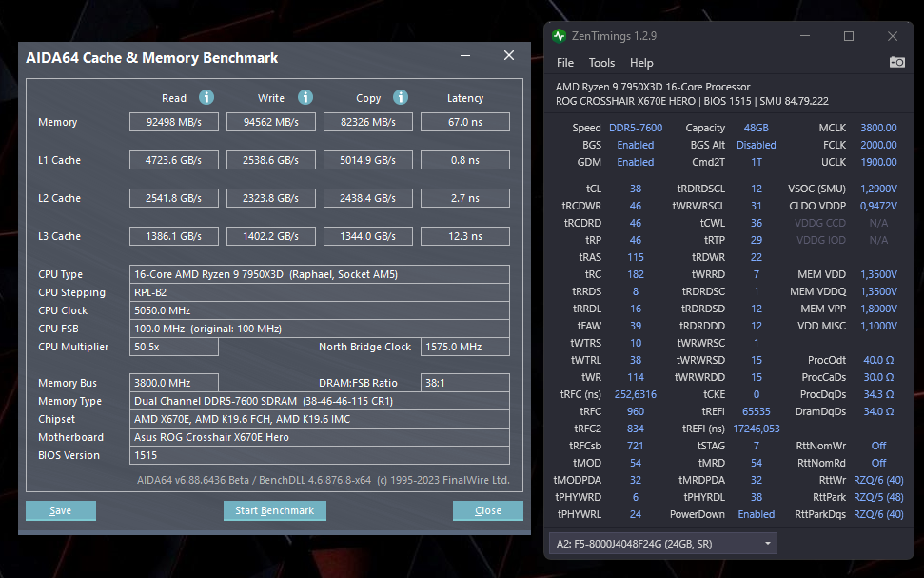Minimize the AIDA64 benchmark window
The image size is (924, 578).
coord(465,56)
